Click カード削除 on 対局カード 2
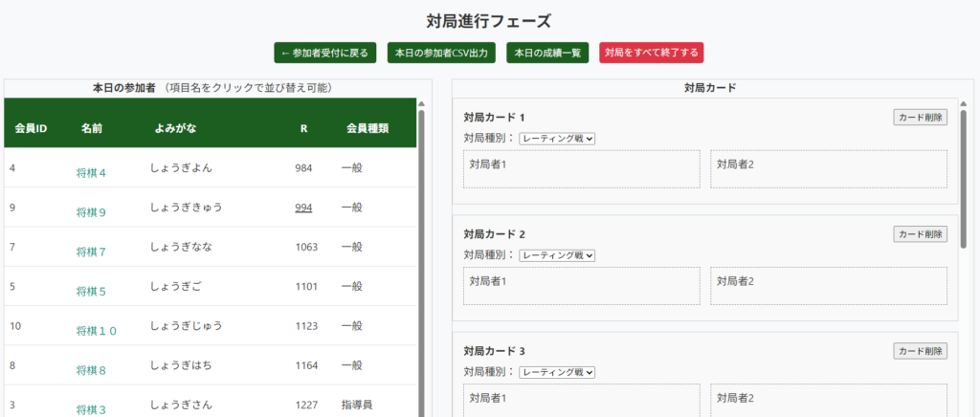 (920, 234)
